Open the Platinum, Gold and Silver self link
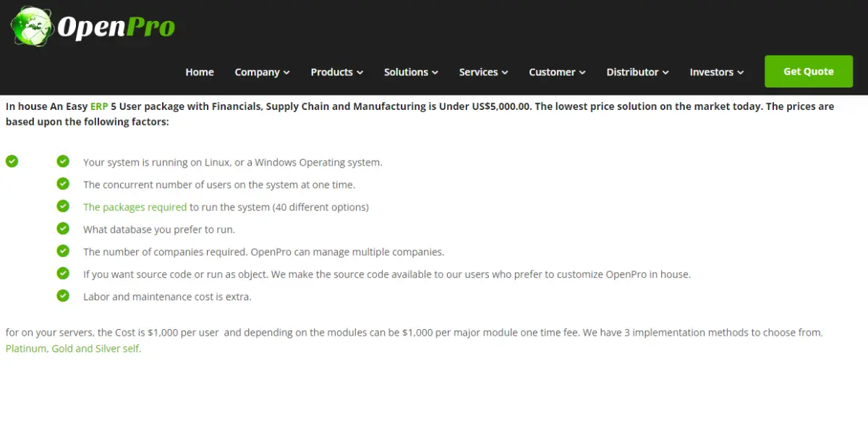Viewport: 868px width, 434px height. tap(73, 349)
